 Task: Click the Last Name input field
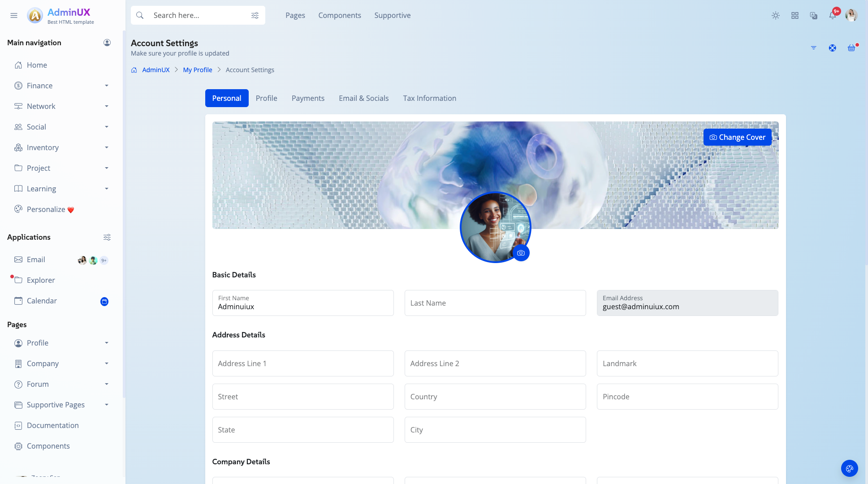point(495,303)
